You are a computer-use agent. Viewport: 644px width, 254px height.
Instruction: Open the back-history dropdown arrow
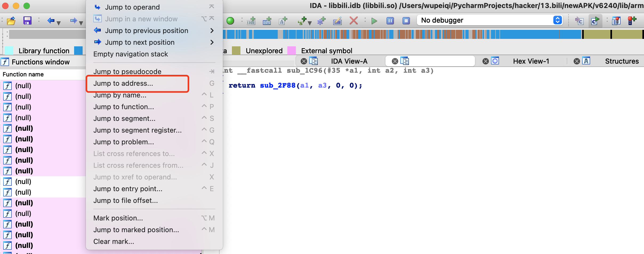click(59, 23)
